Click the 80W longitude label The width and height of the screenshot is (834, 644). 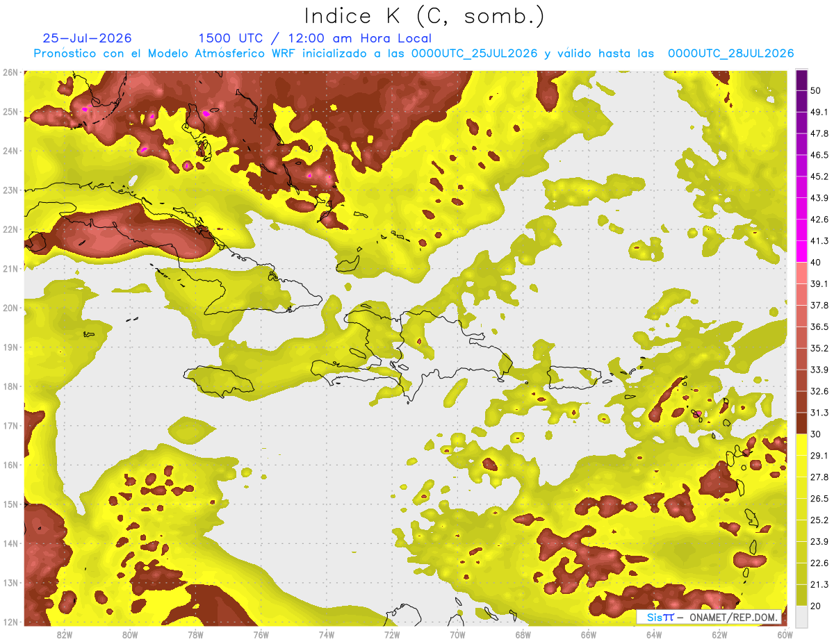[130, 635]
